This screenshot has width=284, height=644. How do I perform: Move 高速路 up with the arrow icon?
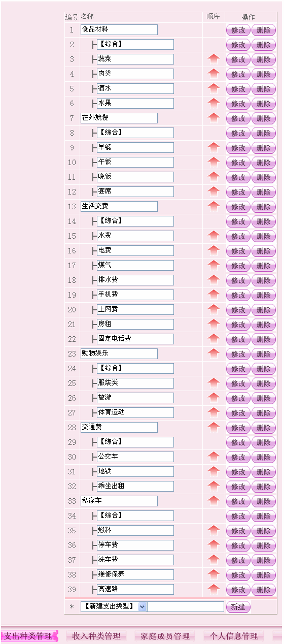tap(214, 589)
